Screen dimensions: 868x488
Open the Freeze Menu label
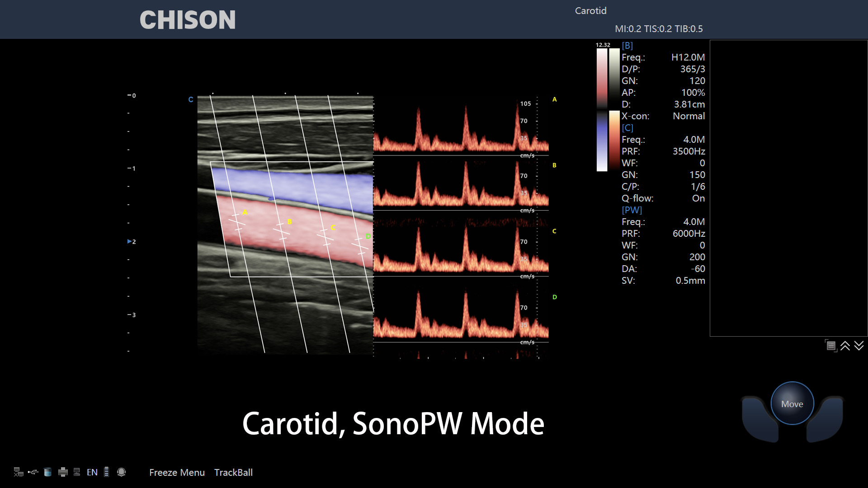(177, 472)
